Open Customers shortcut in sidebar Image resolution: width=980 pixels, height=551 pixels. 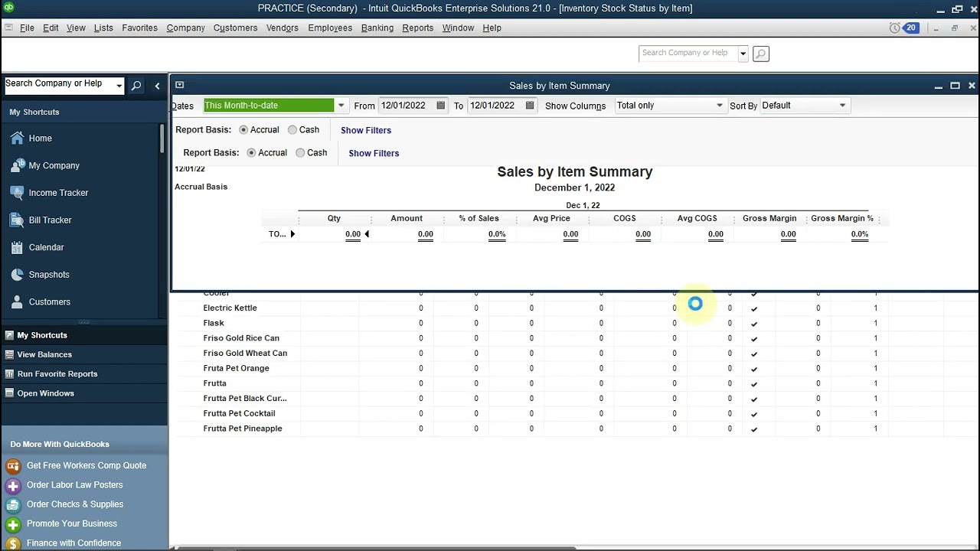point(49,302)
